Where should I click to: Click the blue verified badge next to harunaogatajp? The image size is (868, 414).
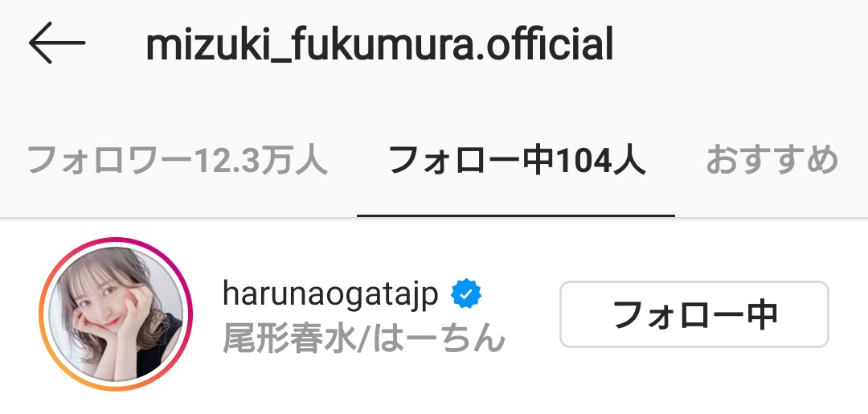click(x=466, y=294)
